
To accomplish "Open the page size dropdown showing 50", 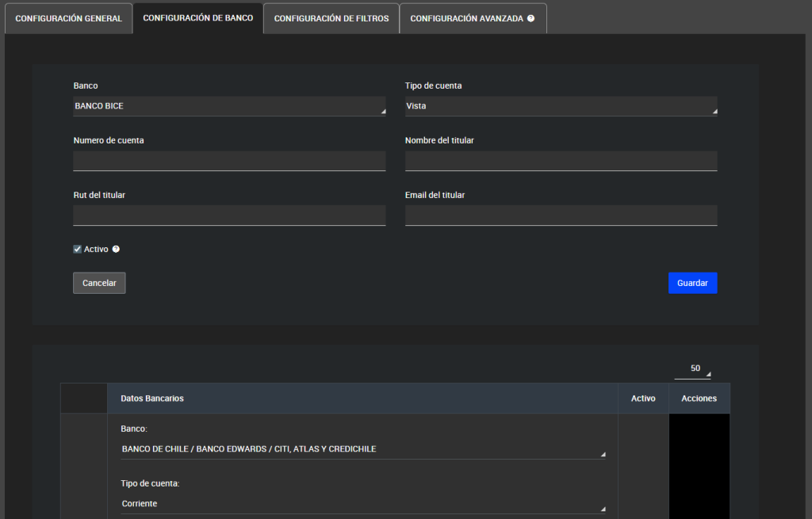I will [698, 369].
